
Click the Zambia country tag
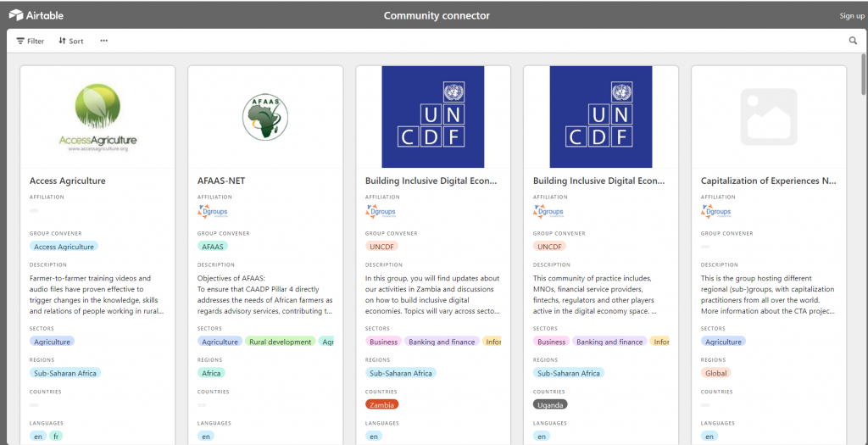[382, 404]
